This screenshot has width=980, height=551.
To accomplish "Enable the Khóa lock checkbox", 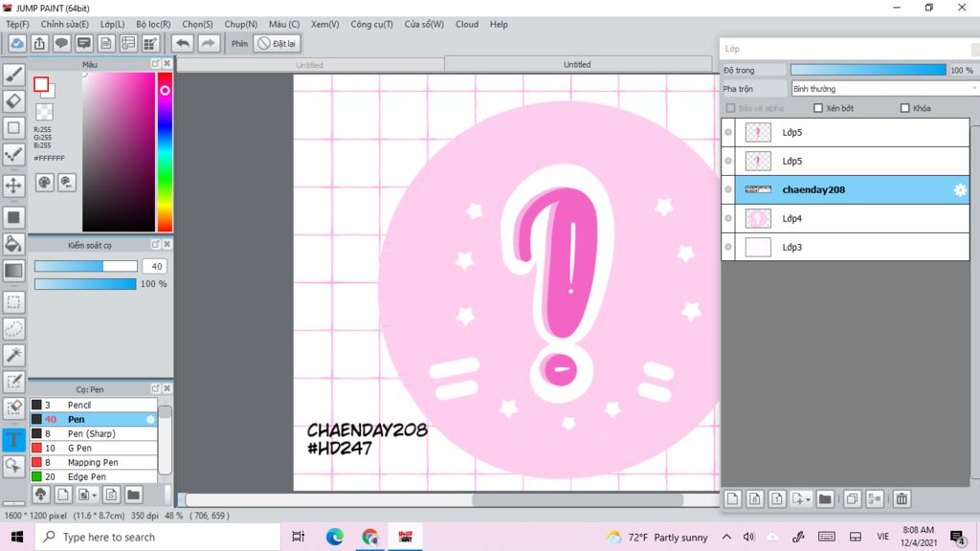I will point(905,108).
